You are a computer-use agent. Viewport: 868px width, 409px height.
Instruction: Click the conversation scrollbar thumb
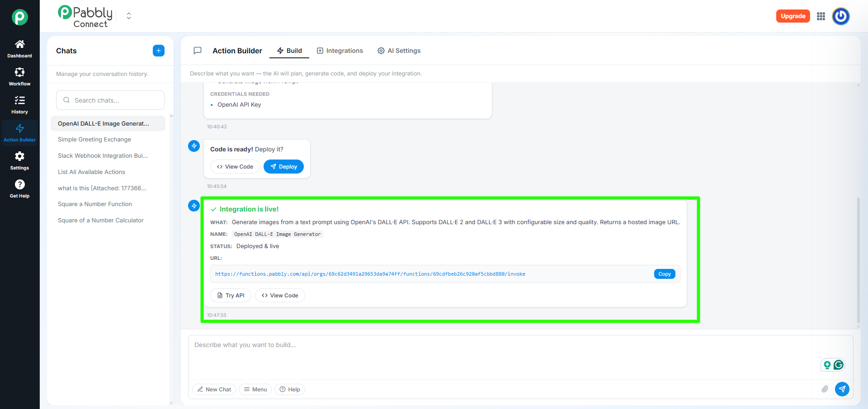pos(858,261)
